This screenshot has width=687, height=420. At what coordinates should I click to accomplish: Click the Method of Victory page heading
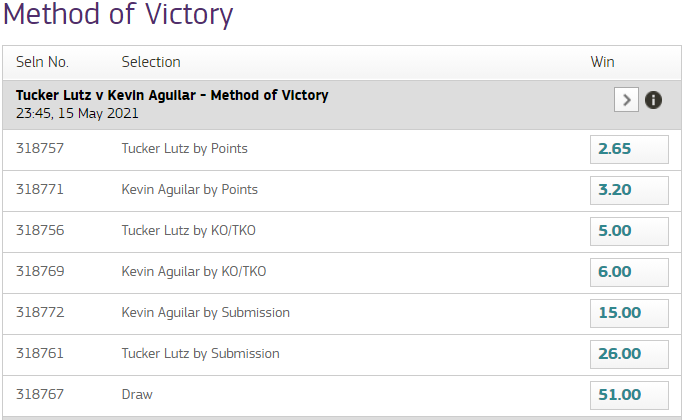[118, 14]
